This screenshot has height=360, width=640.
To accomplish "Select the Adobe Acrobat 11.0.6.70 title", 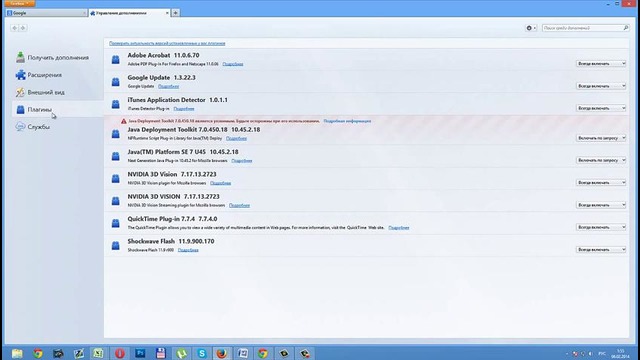I will tap(163, 55).
